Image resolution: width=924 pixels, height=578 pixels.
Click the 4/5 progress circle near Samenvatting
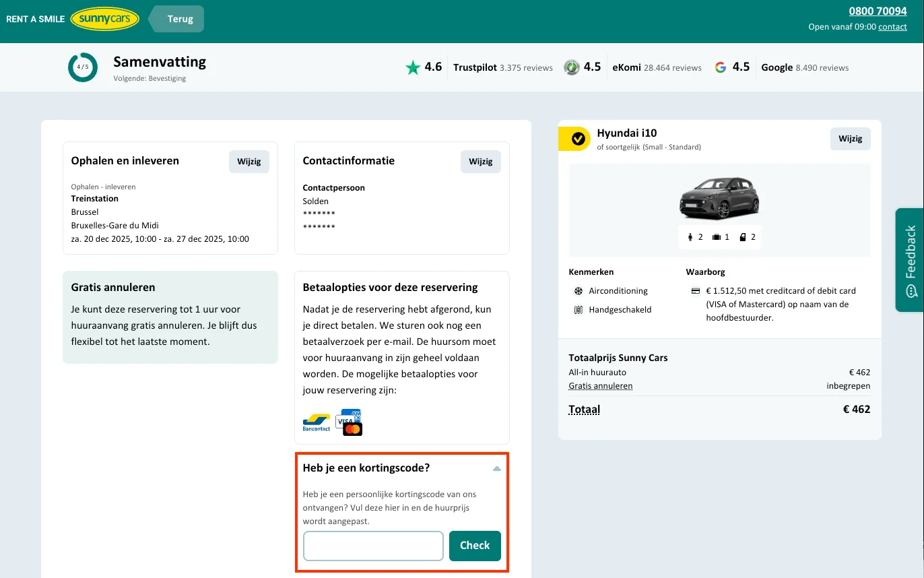point(82,67)
